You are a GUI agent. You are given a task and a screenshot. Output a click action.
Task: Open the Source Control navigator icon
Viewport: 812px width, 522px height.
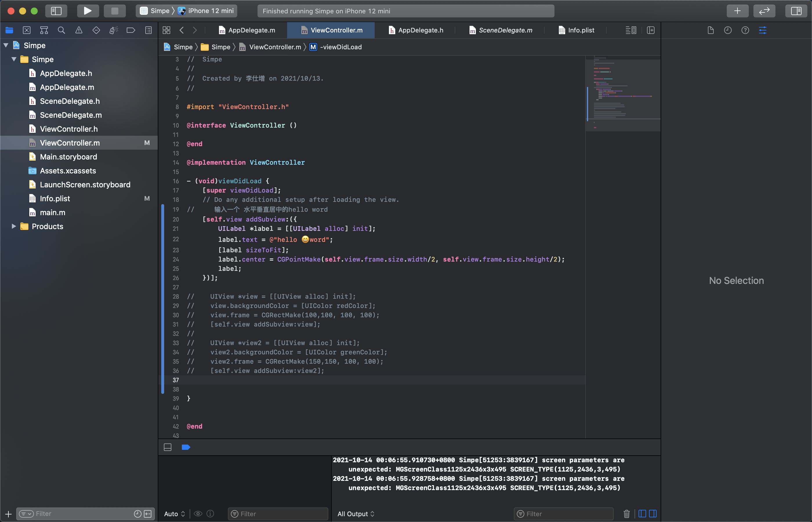point(26,30)
